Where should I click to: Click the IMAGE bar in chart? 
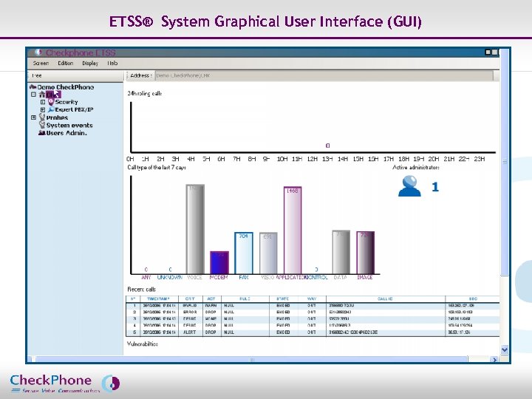[x=366, y=253]
